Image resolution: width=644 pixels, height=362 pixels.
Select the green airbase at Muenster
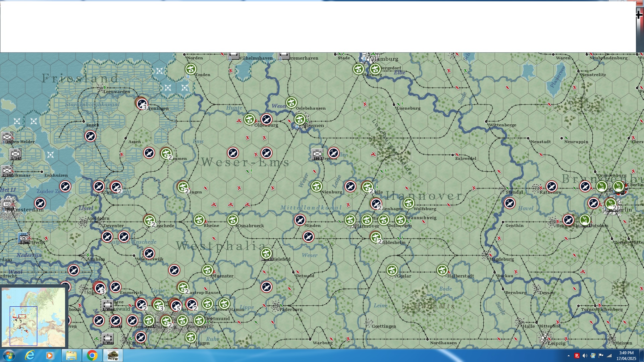coord(208,270)
